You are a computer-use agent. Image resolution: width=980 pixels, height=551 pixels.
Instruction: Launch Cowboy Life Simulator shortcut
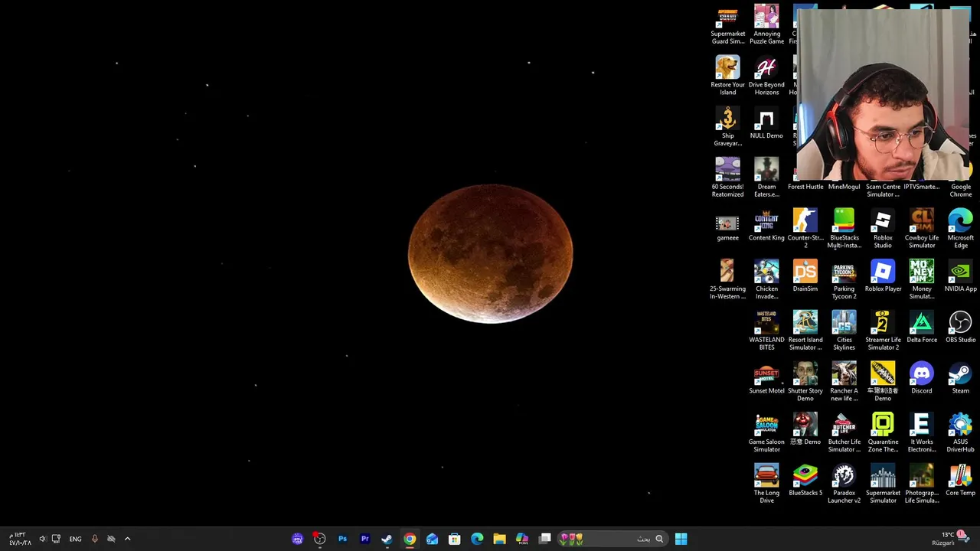coord(922,229)
